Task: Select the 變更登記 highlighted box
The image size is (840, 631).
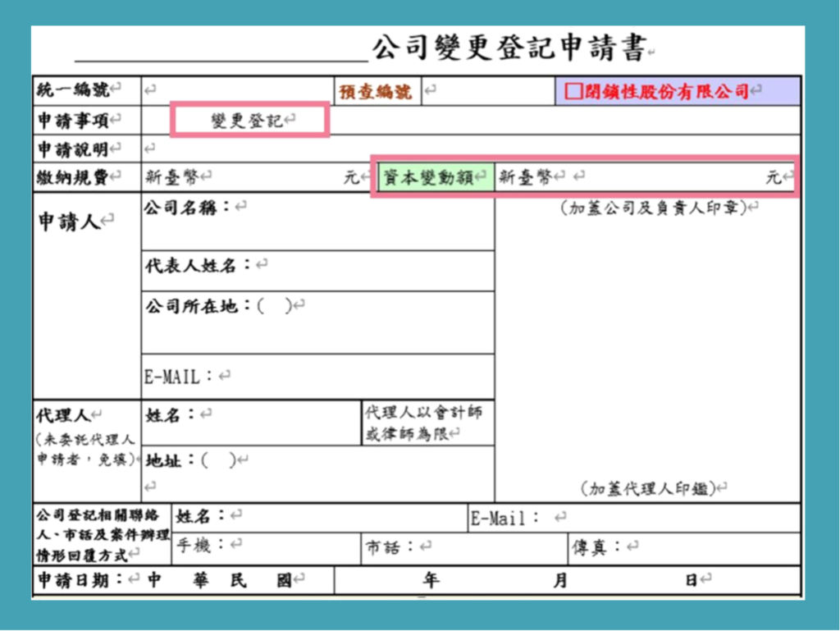Action: (250, 121)
